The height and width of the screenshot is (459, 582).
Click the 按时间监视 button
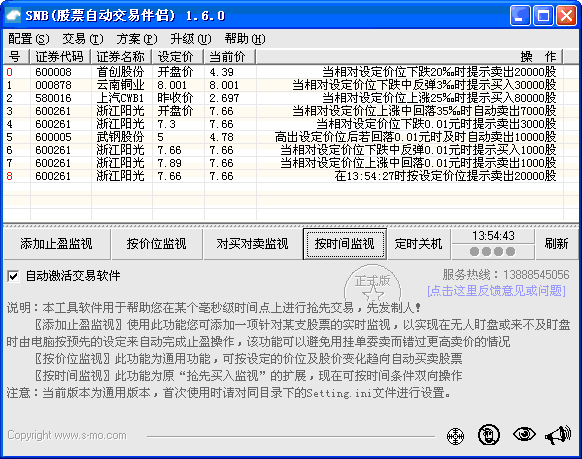click(x=344, y=244)
